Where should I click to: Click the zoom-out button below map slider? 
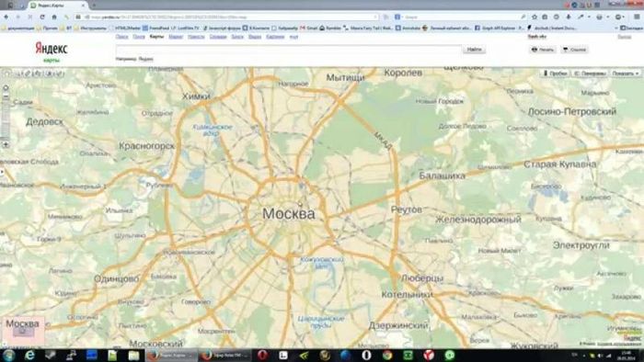click(x=6, y=144)
